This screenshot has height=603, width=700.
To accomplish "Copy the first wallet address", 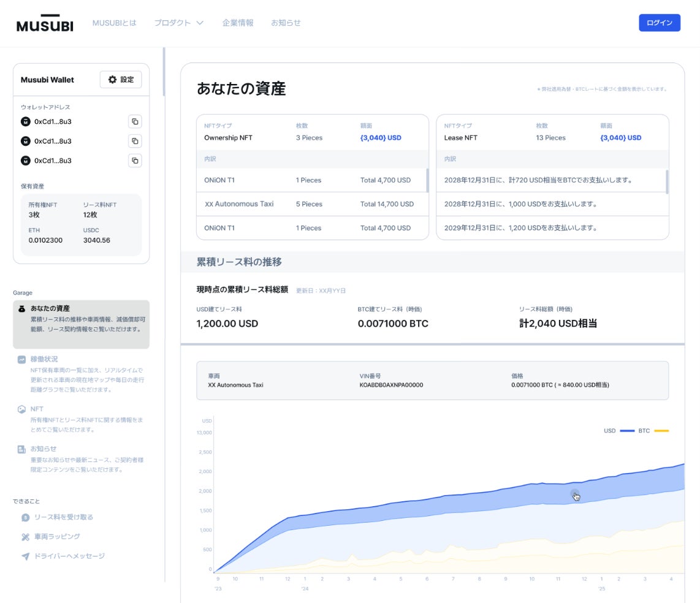I will tap(135, 121).
